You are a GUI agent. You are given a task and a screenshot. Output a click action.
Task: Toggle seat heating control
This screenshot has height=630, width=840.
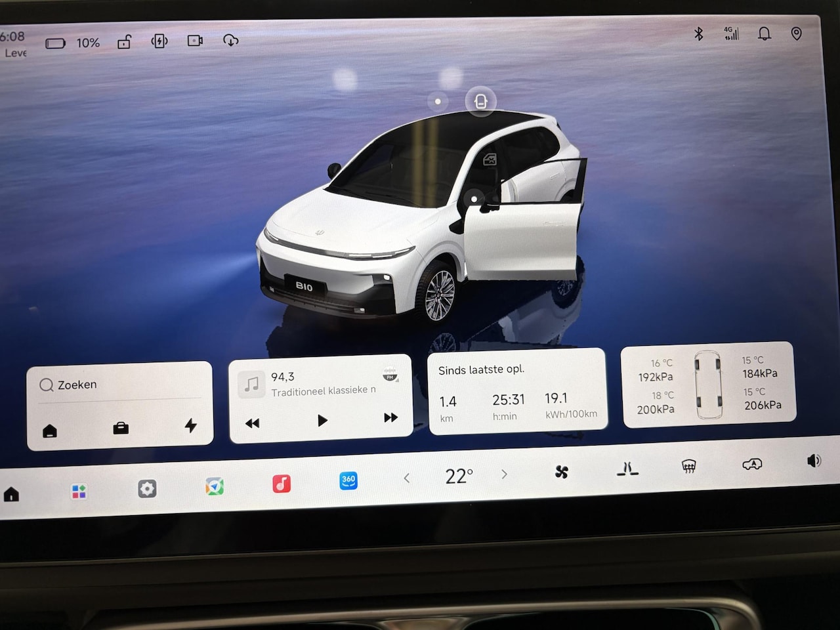click(x=627, y=469)
